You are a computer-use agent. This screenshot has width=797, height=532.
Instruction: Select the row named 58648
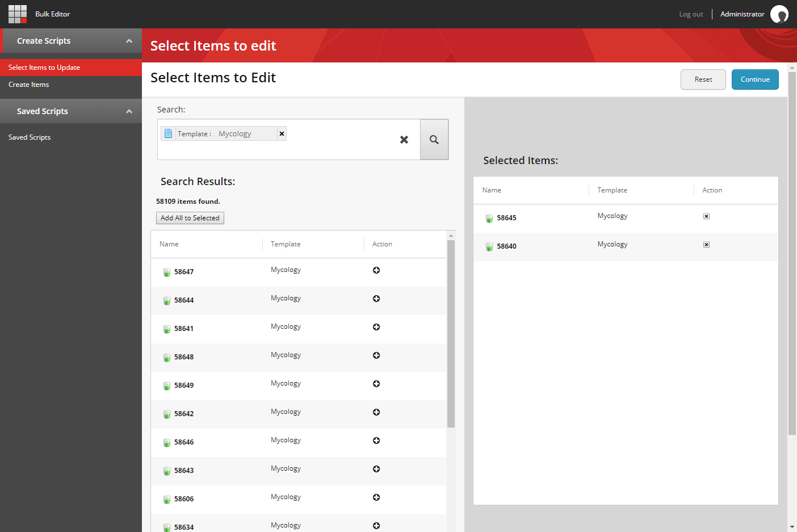(x=299, y=358)
